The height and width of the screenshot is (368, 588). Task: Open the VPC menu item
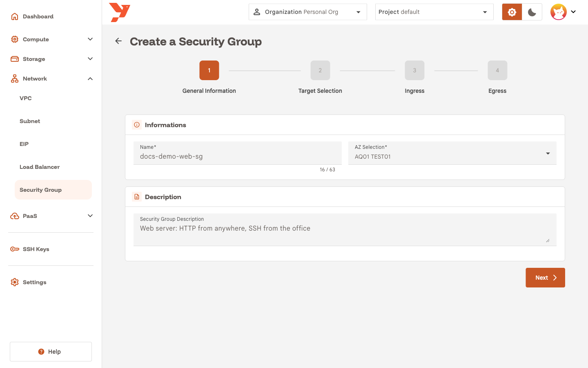[x=53, y=98]
